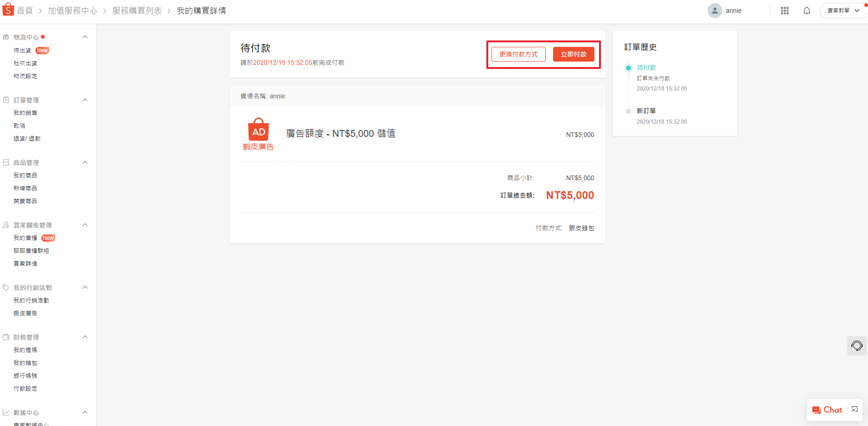This screenshot has width=868, height=426.
Task: Open 禁賣商品 in sidebar
Action: coord(25,201)
